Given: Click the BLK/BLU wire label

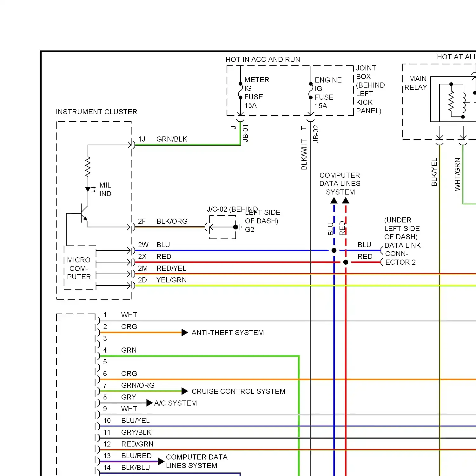Looking at the screenshot, I should pyautogui.click(x=136, y=467).
